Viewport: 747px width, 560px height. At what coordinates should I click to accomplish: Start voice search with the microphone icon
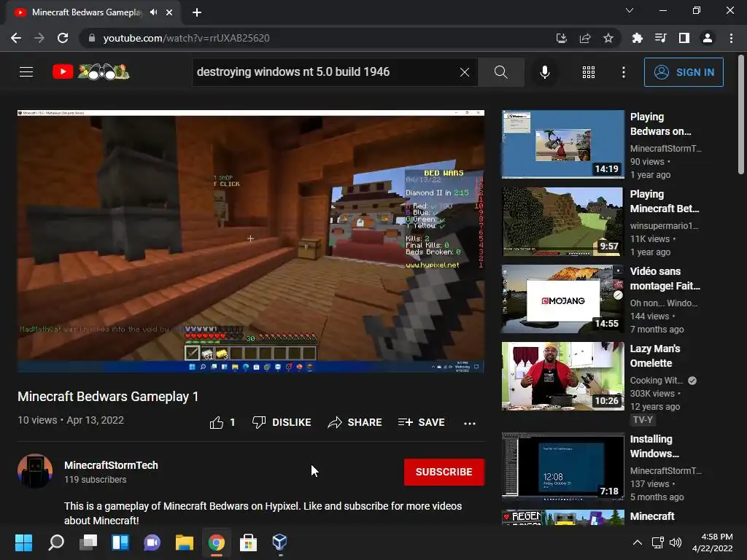(x=544, y=72)
